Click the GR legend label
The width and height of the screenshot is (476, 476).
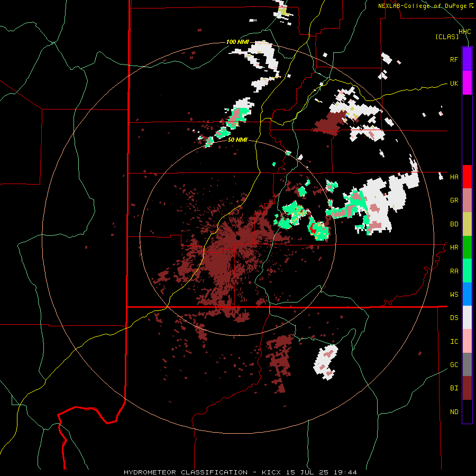(454, 200)
